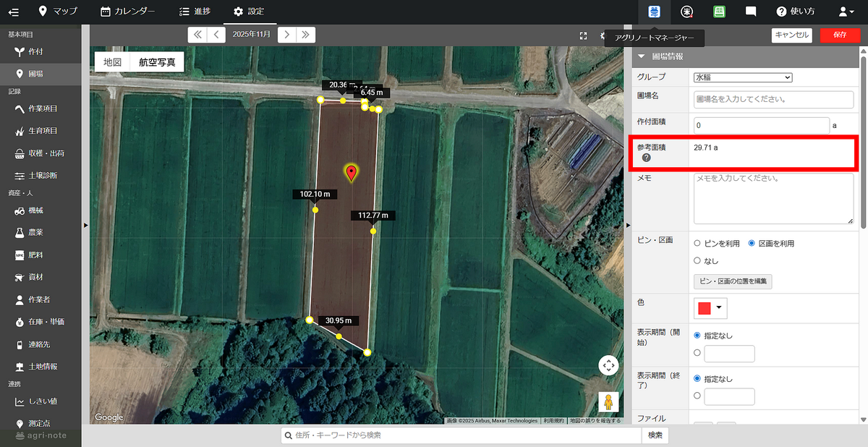The height and width of the screenshot is (447, 868).
Task: Click the fullscreen map icon
Action: click(x=583, y=35)
